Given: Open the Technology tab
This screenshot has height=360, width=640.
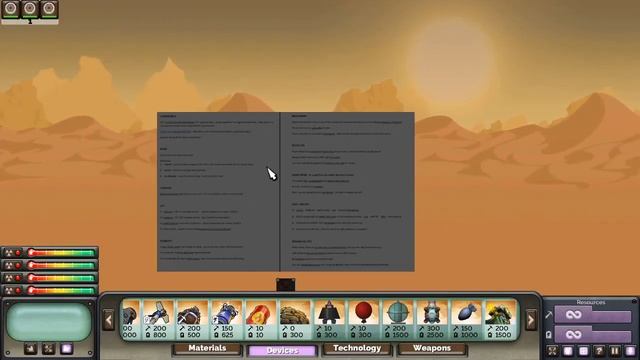Looking at the screenshot, I should pyautogui.click(x=357, y=349).
